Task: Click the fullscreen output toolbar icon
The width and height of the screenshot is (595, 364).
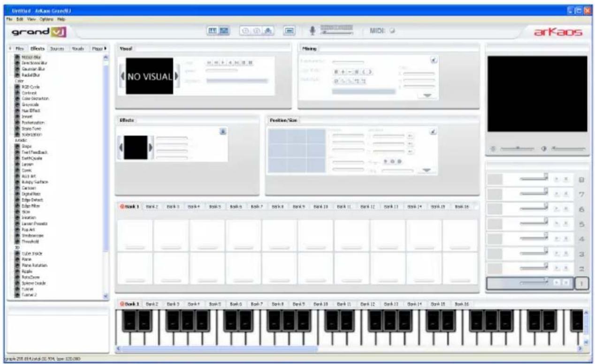Action: 290,31
